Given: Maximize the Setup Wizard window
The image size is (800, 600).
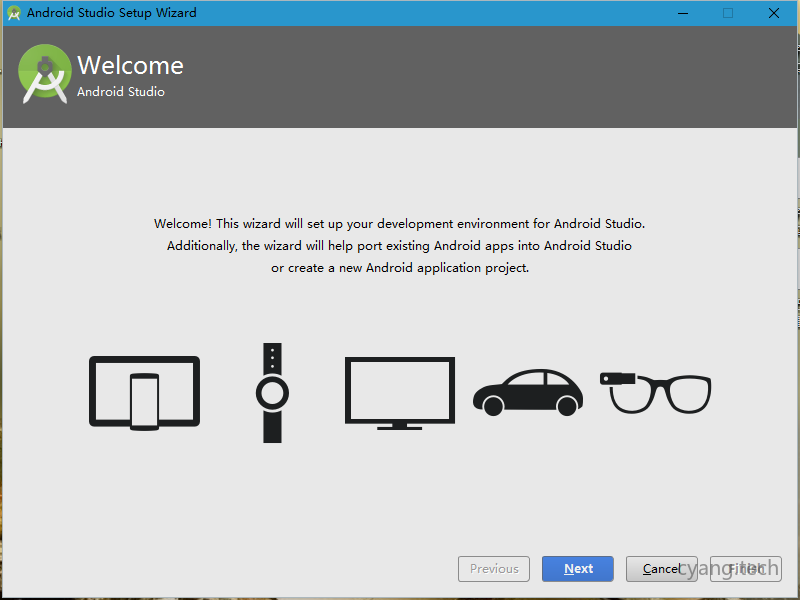Looking at the screenshot, I should [728, 13].
